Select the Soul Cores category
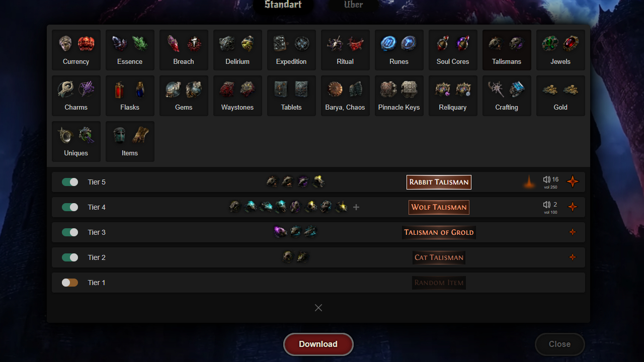 [x=453, y=50]
